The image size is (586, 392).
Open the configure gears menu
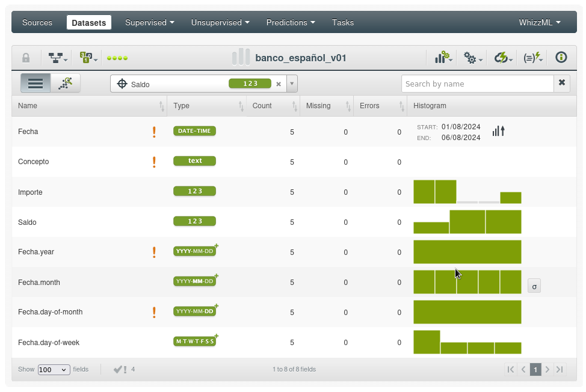[473, 58]
